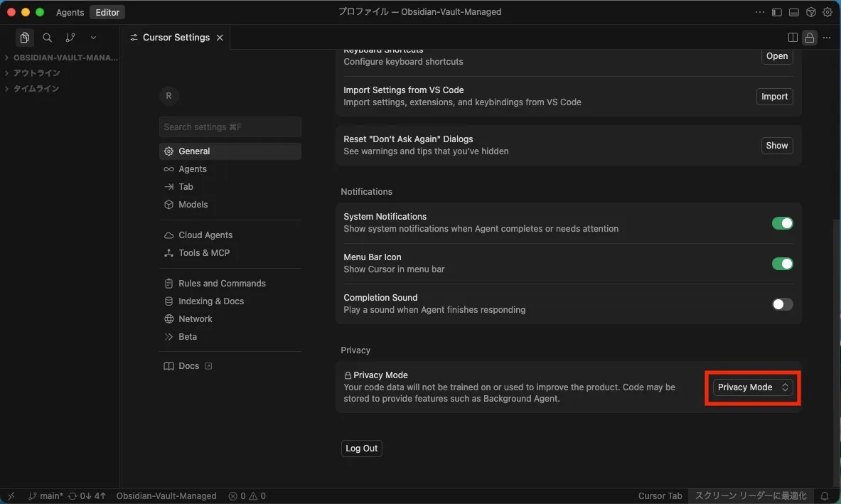This screenshot has width=841, height=504.
Task: Open the Search view in the activity bar
Action: point(47,37)
